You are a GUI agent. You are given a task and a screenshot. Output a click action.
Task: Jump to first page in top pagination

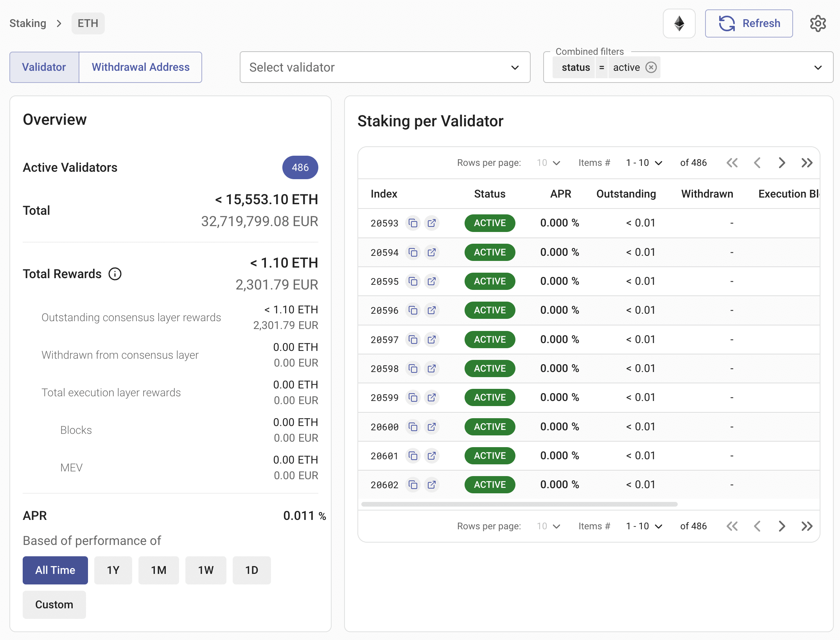click(732, 163)
